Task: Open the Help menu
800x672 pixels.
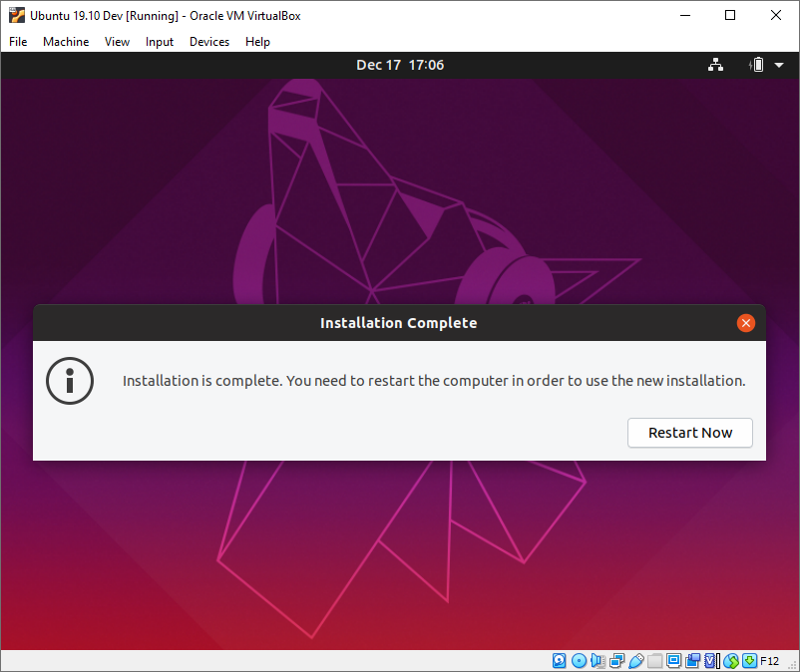Action: (257, 42)
